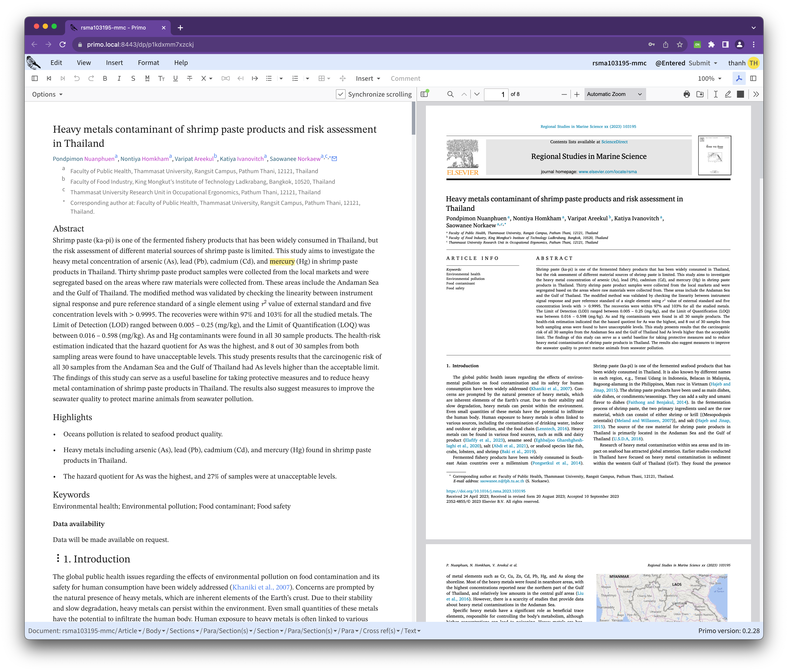Print the PDF document

(x=686, y=94)
